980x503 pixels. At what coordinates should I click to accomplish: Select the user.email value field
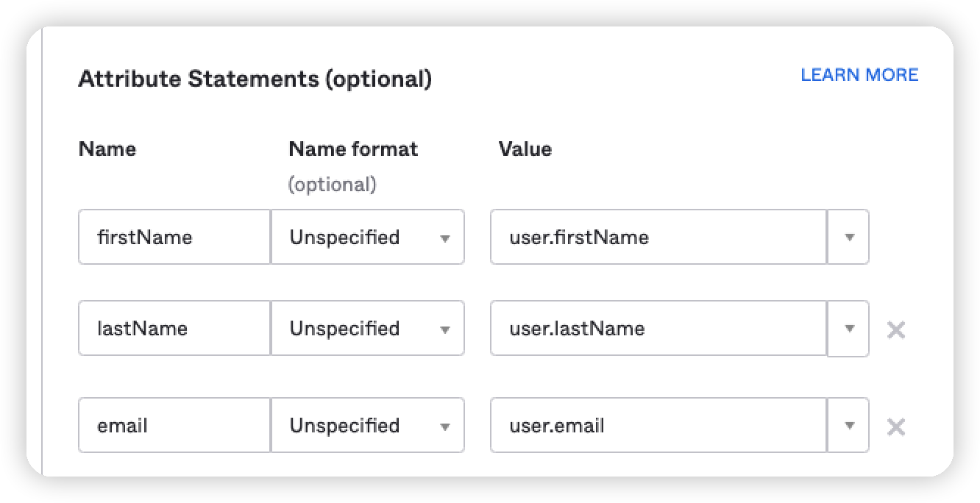(658, 426)
